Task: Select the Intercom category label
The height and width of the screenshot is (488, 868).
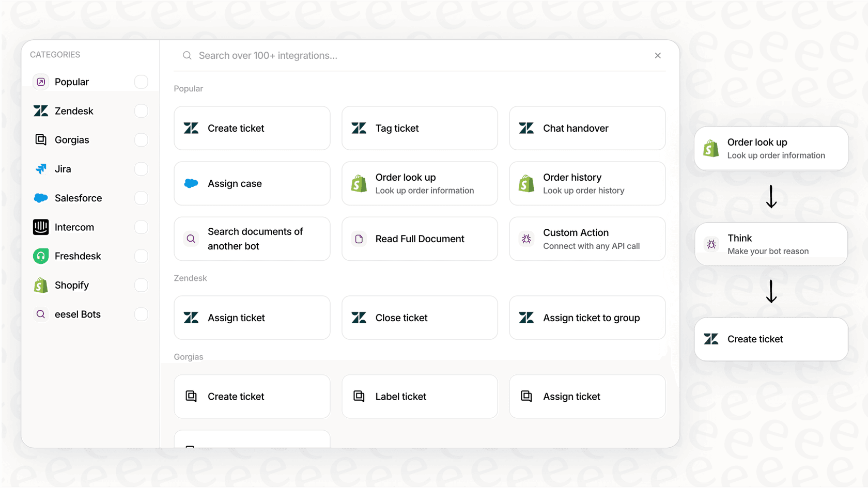Action: [74, 227]
